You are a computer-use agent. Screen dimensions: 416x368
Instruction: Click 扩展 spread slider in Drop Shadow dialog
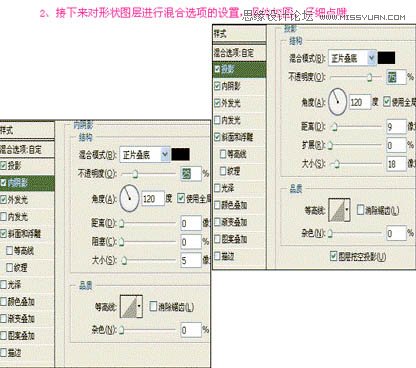tap(355, 145)
